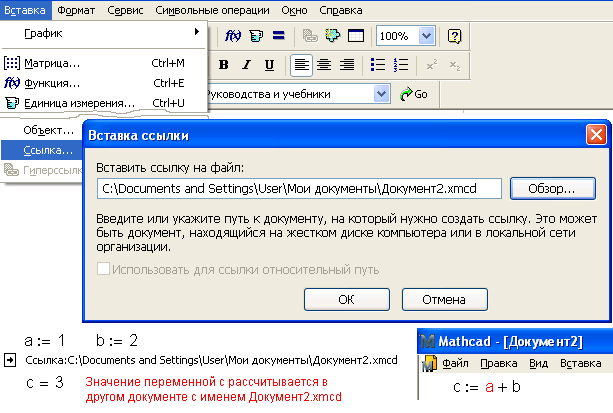Center align text

[324, 65]
